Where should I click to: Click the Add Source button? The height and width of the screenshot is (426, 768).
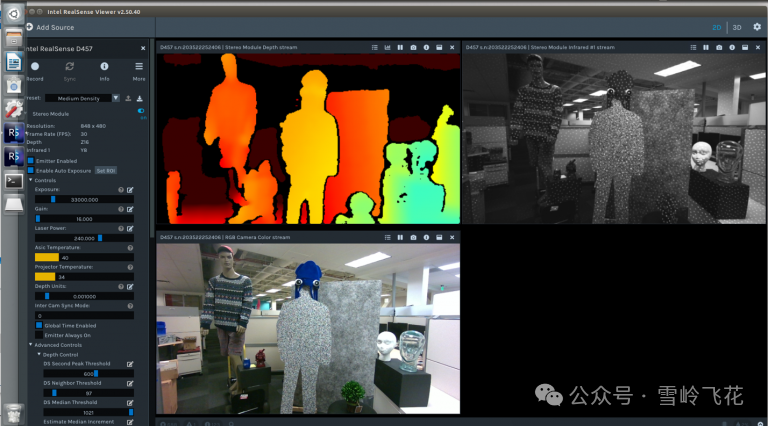(48, 27)
